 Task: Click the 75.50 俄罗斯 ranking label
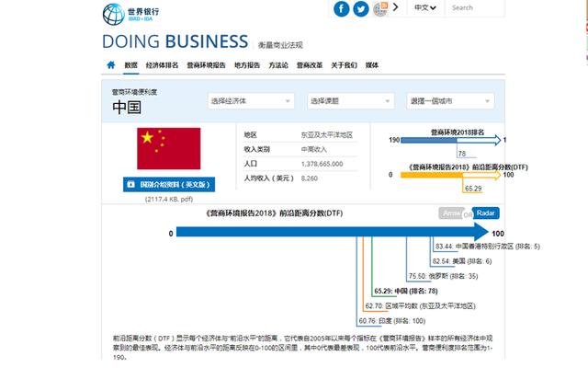click(443, 276)
